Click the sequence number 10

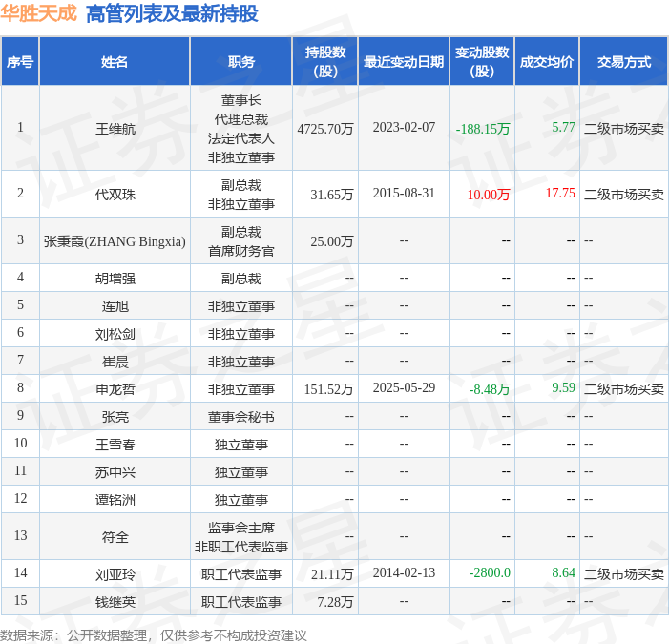pos(20,443)
